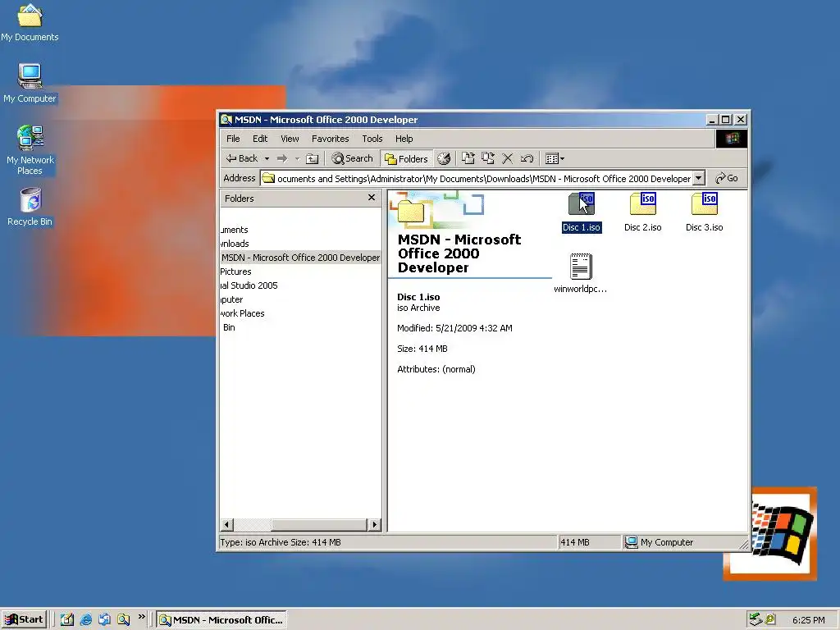Screen dimensions: 840x630
Task: Click the network connection tray icon
Action: (756, 619)
